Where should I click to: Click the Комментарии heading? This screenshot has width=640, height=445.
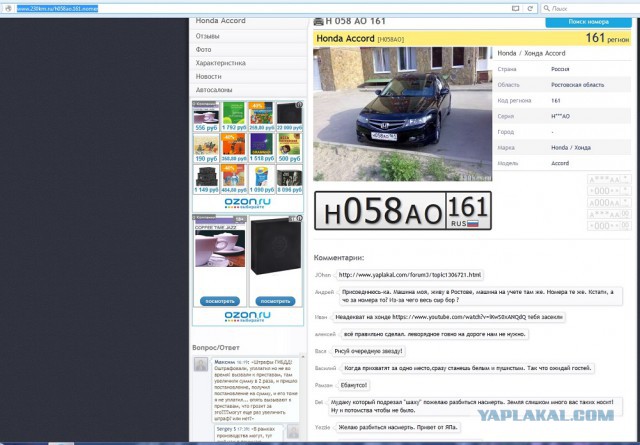[x=339, y=258]
